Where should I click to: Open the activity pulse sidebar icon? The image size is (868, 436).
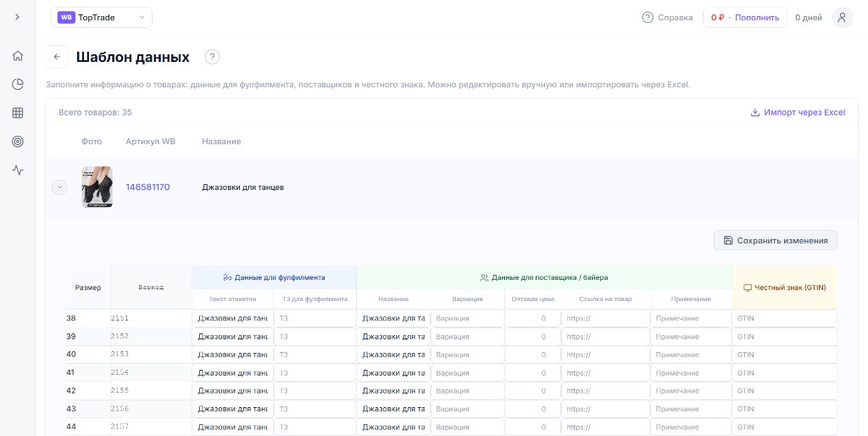18,170
